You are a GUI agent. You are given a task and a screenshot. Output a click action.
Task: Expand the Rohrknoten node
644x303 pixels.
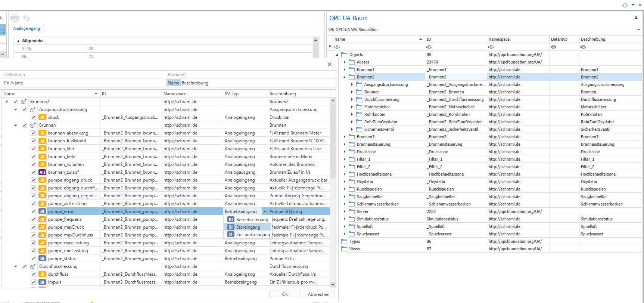click(x=352, y=114)
